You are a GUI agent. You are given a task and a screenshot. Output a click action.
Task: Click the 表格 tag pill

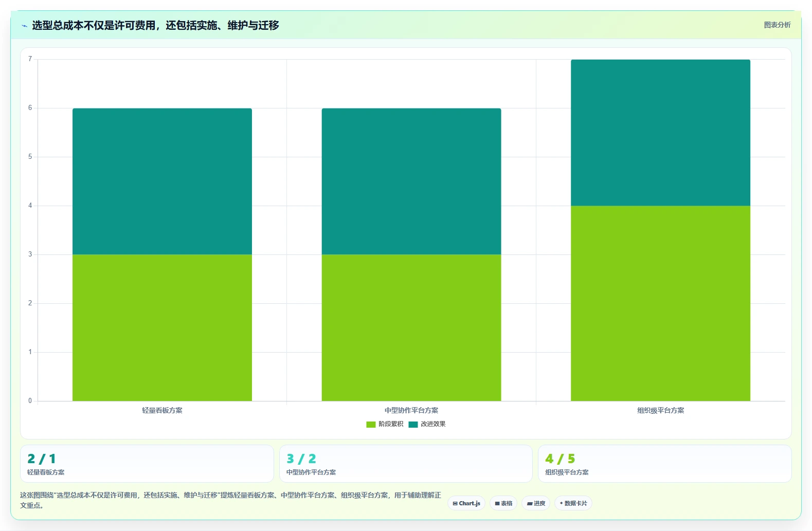503,503
